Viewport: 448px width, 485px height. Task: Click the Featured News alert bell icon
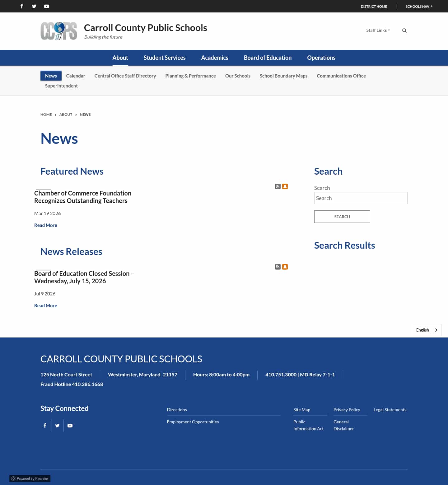[x=285, y=186]
